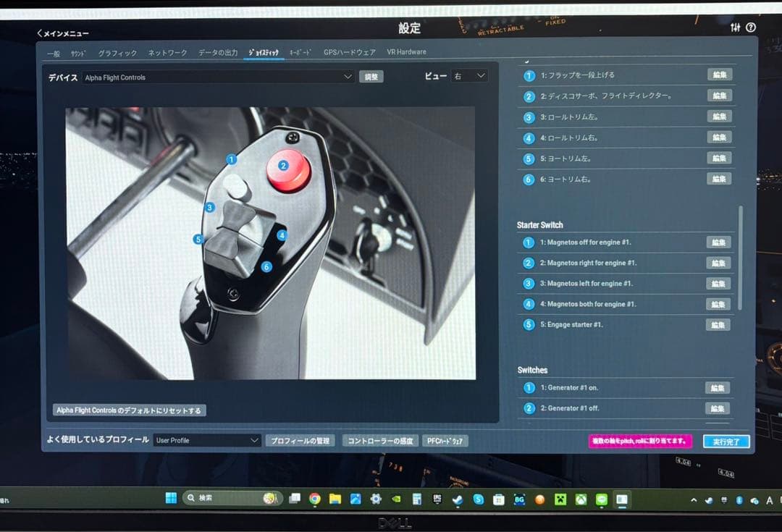Open the help question mark icon
Image resolution: width=782 pixels, height=532 pixels.
coord(751,28)
